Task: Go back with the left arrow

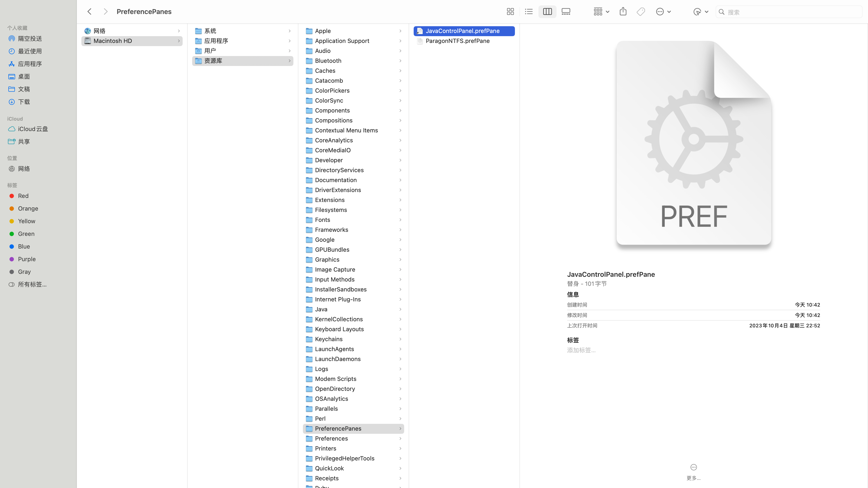Action: click(x=89, y=12)
